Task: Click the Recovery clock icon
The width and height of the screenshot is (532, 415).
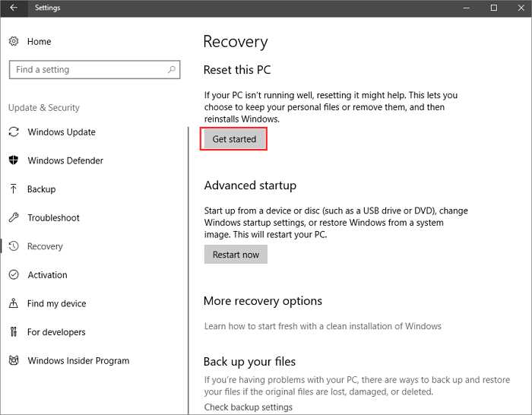Action: point(14,246)
